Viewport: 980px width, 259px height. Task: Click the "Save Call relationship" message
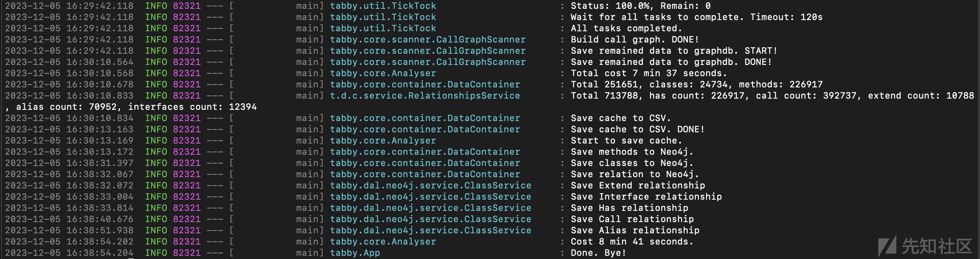pyautogui.click(x=632, y=219)
